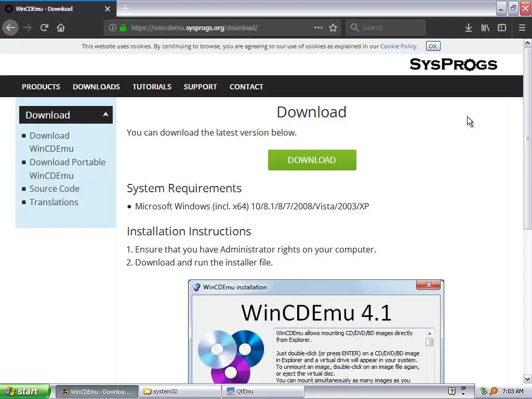Click the green DOWNLOAD button
This screenshot has width=532, height=399.
[x=312, y=160]
